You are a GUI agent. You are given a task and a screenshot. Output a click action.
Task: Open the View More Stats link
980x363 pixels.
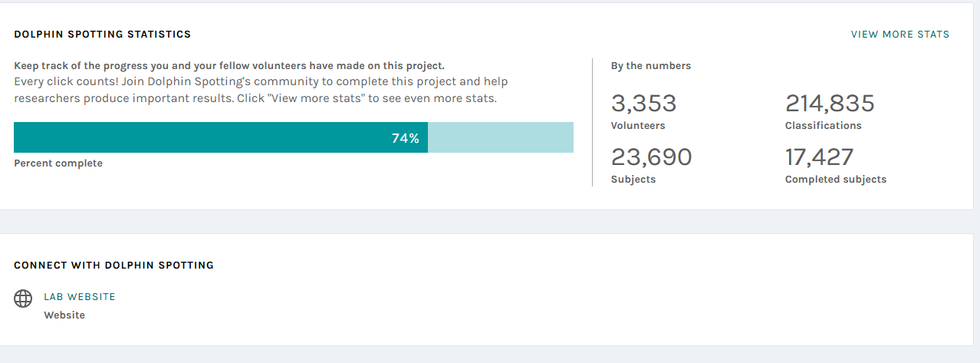[899, 35]
